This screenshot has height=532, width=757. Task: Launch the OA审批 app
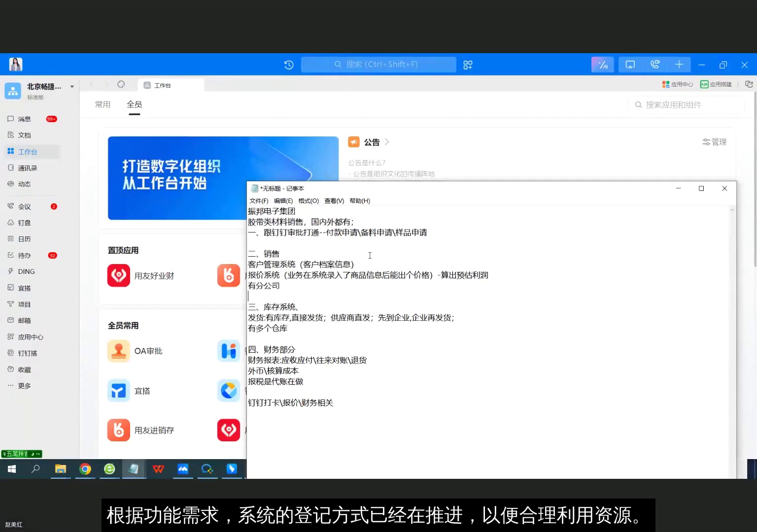click(x=137, y=351)
